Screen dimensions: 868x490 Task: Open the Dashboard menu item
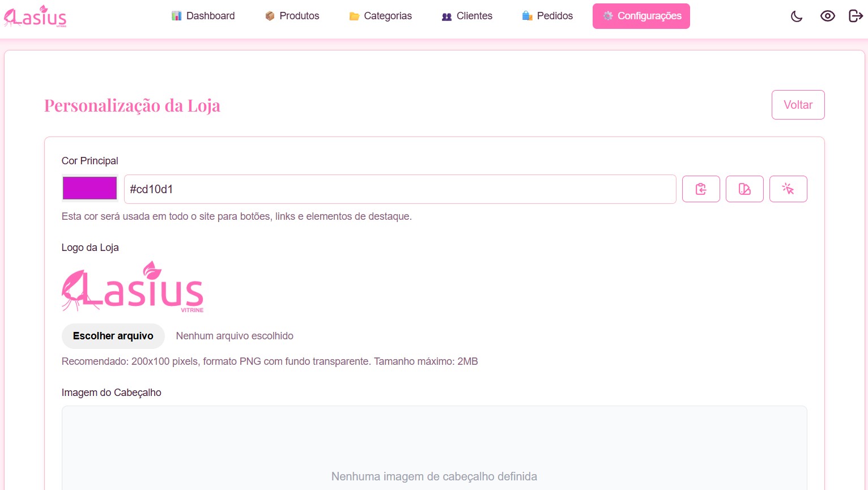click(203, 16)
